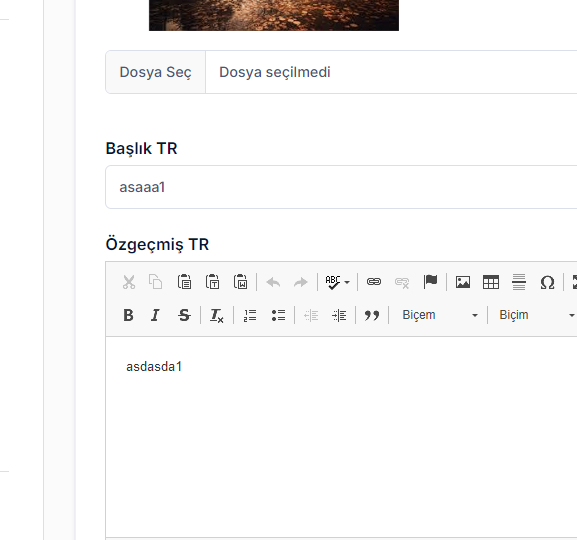Click Paste as plain text icon
The width and height of the screenshot is (577, 540).
pyautogui.click(x=212, y=282)
